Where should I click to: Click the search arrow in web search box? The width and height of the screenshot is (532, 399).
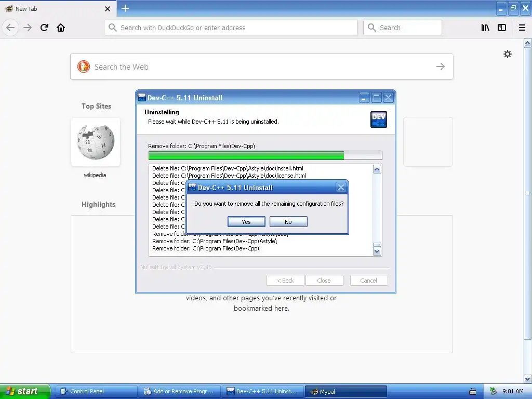pyautogui.click(x=441, y=66)
